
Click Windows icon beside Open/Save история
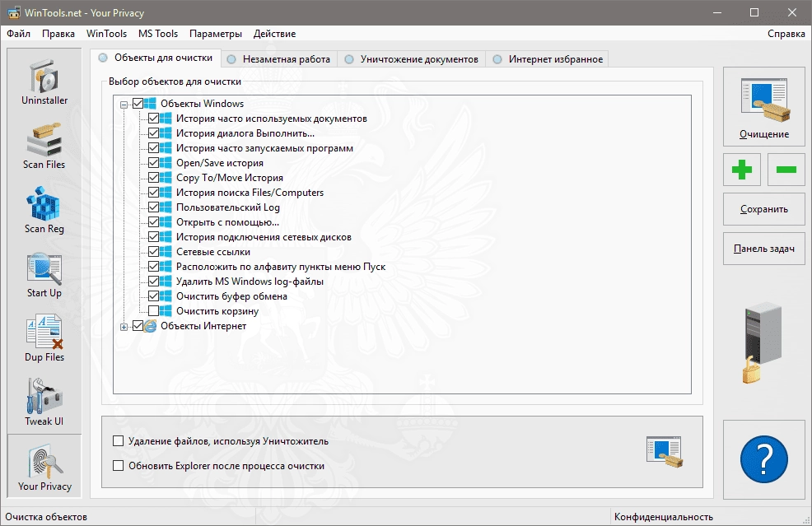pyautogui.click(x=166, y=162)
